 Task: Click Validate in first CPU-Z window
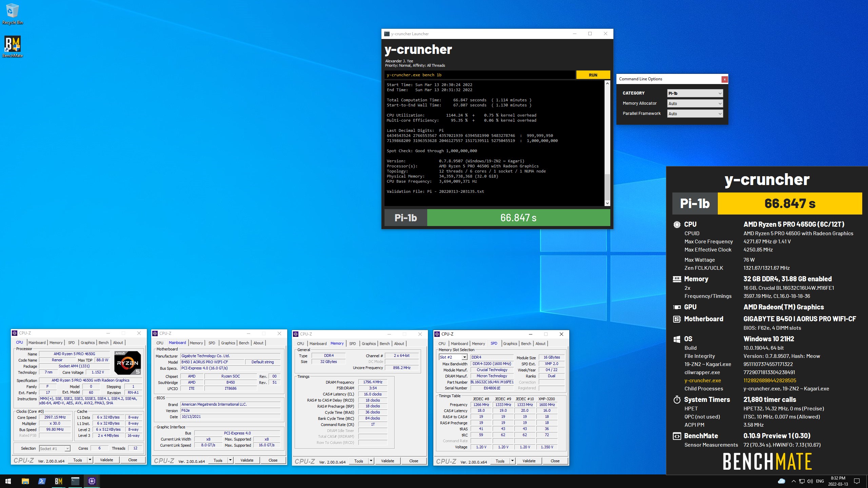click(x=106, y=460)
